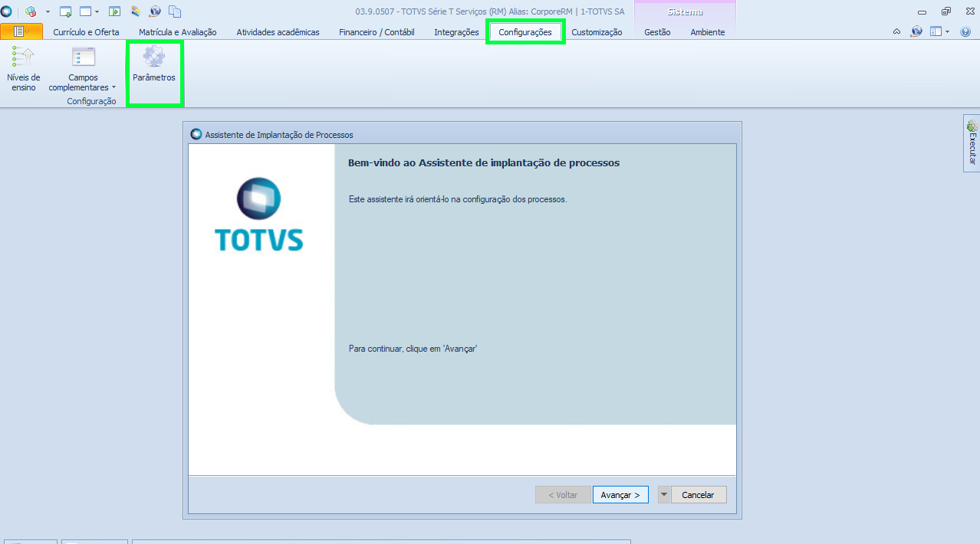Expand layout options dropdown arrow near help
The image size is (980, 544).
point(948,31)
